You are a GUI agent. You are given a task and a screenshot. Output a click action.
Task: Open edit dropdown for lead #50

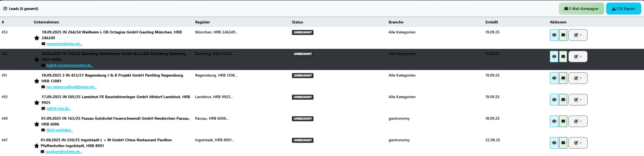point(578,100)
